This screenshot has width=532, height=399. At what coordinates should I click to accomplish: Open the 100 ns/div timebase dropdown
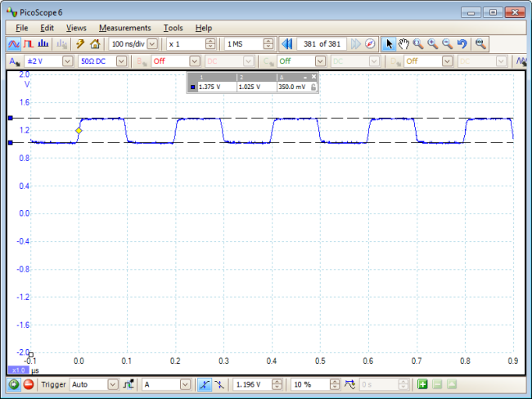coord(152,44)
